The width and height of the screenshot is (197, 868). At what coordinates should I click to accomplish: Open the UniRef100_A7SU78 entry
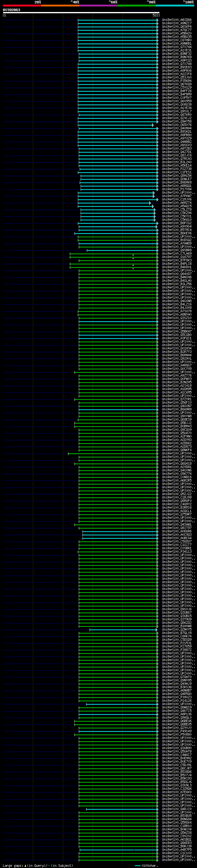(177, 311)
